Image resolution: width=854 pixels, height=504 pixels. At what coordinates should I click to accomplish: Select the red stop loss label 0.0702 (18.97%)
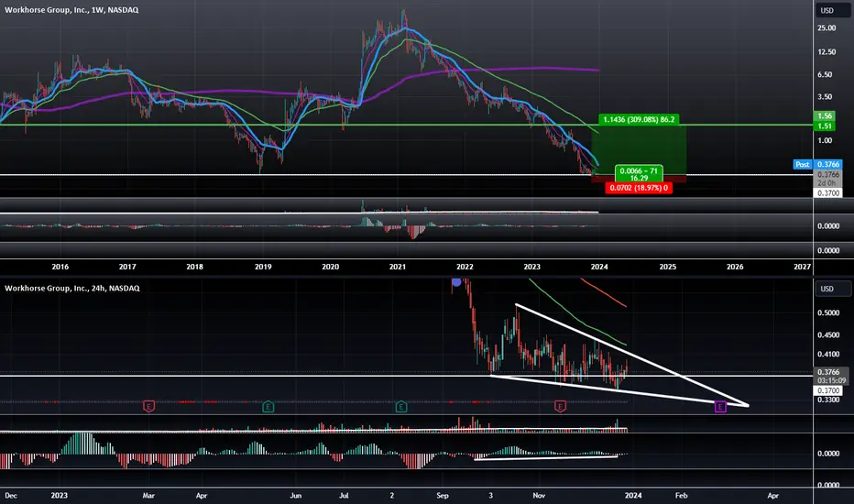(639, 188)
